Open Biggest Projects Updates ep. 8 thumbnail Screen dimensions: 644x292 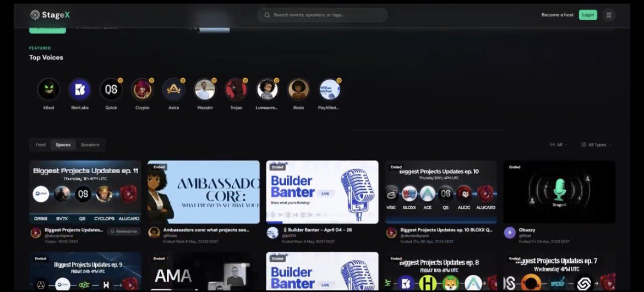pos(441,272)
